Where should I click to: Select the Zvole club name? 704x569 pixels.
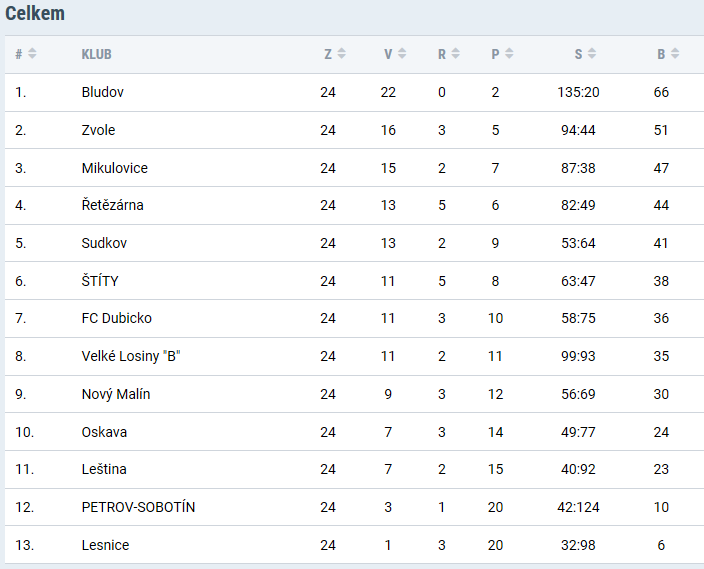98,130
